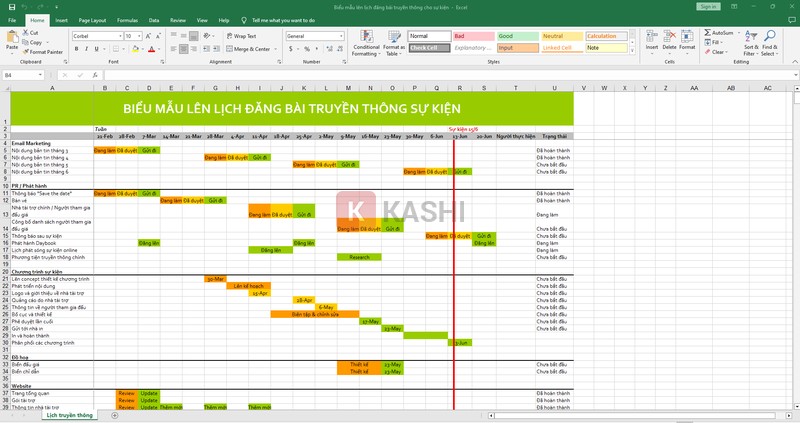The height and width of the screenshot is (423, 800).
Task: Open the Format cells menu
Action: pyautogui.click(x=687, y=40)
